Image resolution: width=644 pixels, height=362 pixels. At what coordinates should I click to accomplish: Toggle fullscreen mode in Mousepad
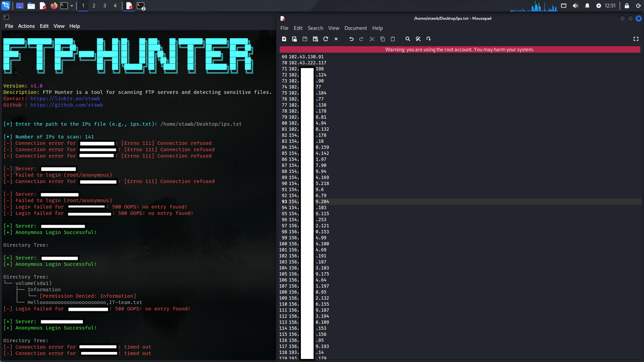[x=636, y=39]
